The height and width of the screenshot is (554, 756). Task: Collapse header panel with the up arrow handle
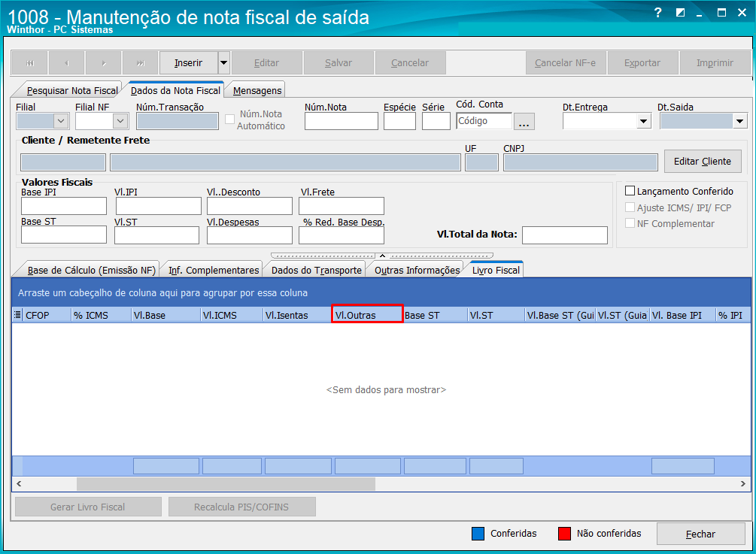(382, 256)
